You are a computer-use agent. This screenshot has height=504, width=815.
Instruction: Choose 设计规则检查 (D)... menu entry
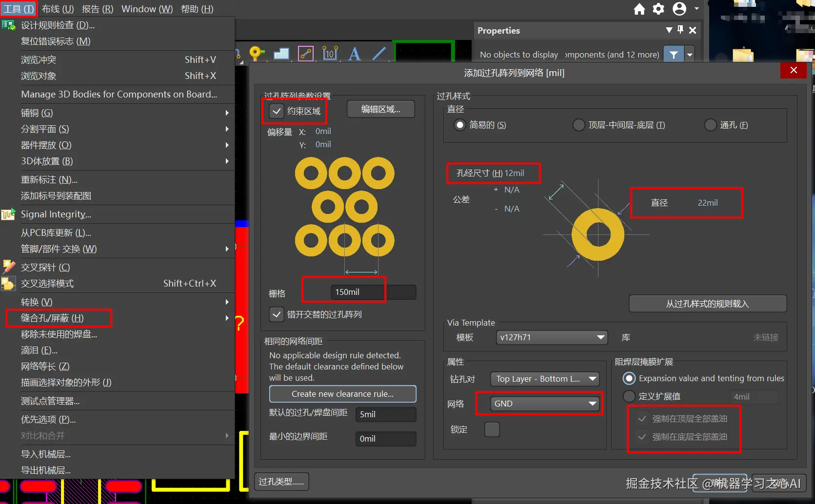point(118,25)
